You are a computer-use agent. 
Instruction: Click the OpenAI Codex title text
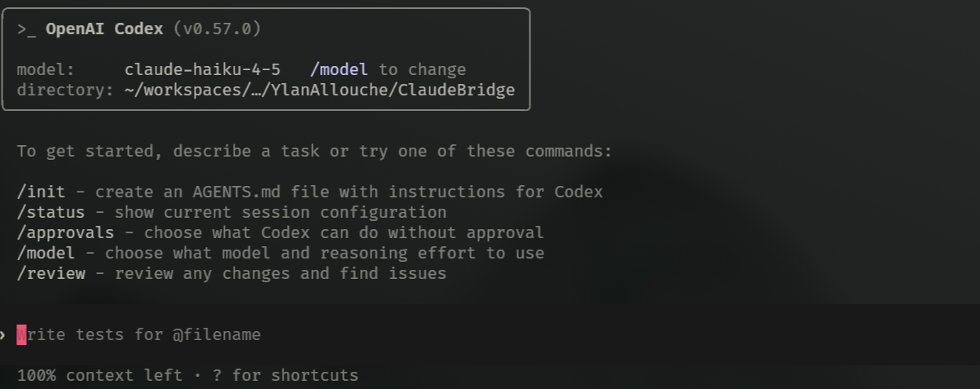103,29
